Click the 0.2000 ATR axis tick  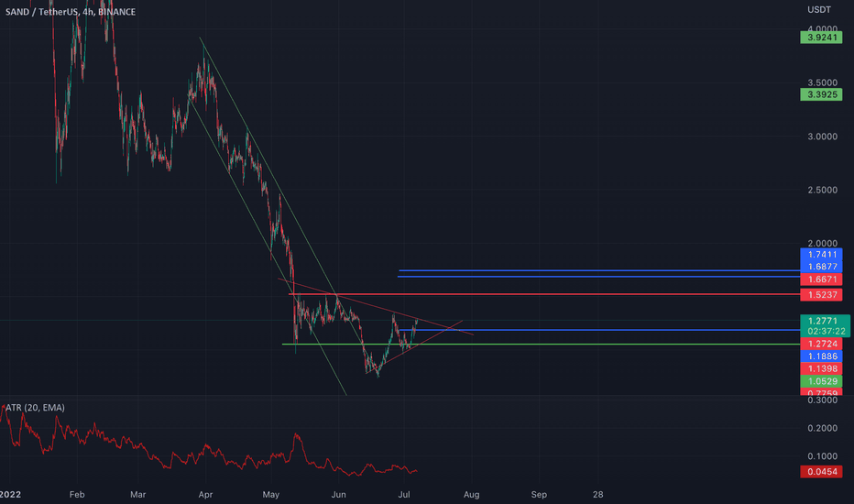[823, 428]
